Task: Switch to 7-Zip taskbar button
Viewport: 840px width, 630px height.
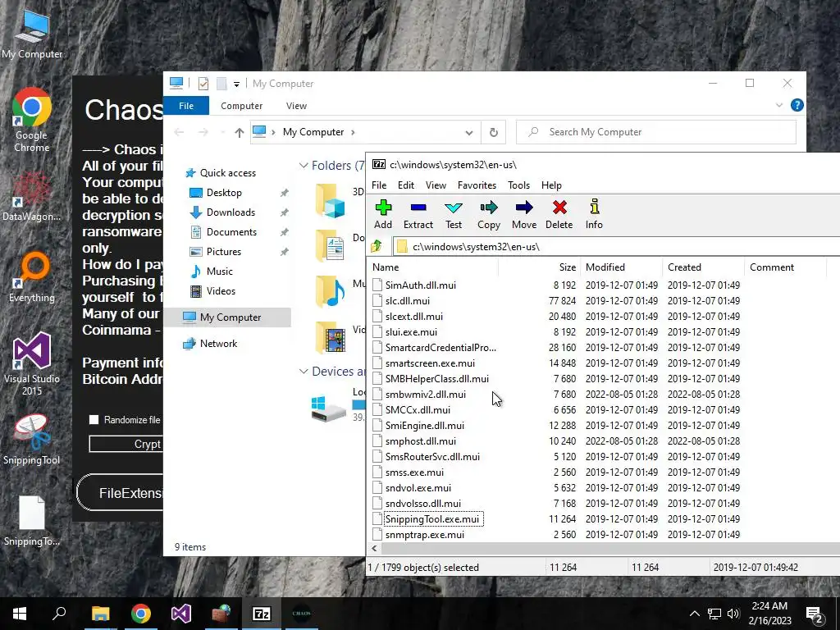Action: pyautogui.click(x=262, y=614)
